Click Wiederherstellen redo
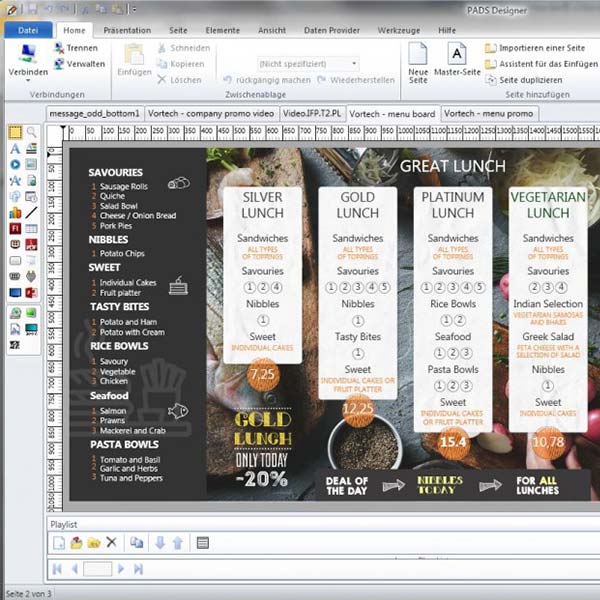Image resolution: width=600 pixels, height=600 pixels. [356, 80]
